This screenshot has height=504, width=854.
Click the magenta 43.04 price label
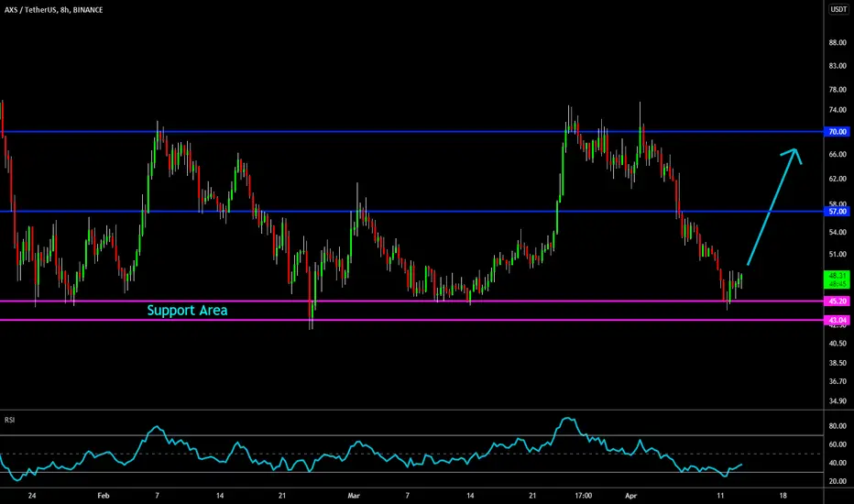pyautogui.click(x=838, y=320)
